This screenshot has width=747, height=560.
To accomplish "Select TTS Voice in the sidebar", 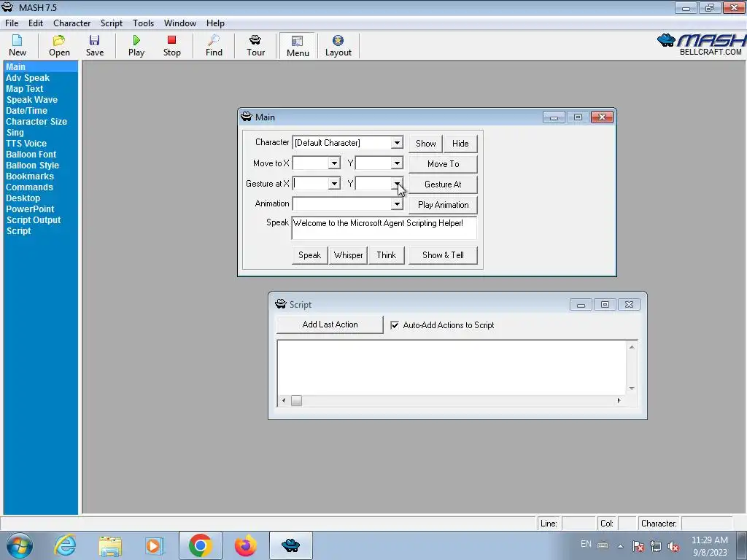I will point(26,144).
